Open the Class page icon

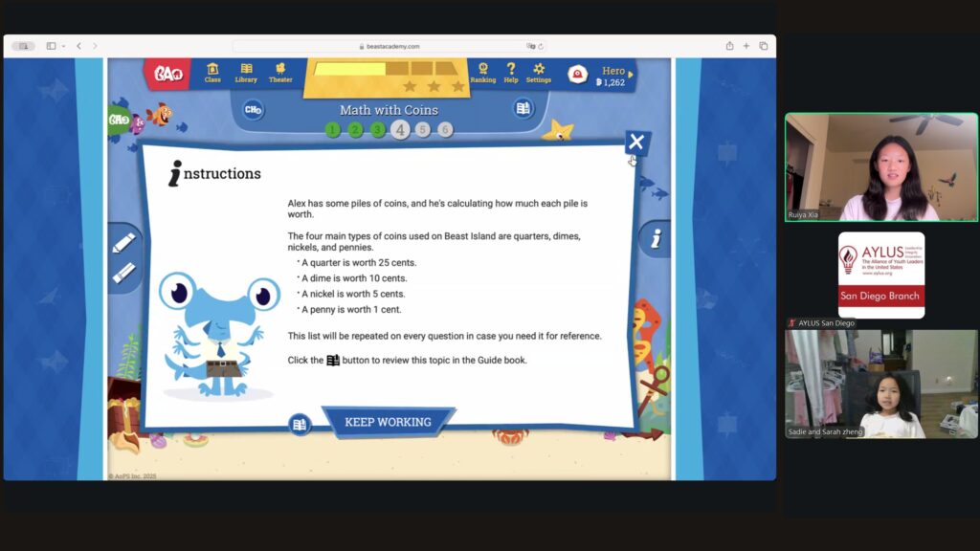[x=212, y=73]
